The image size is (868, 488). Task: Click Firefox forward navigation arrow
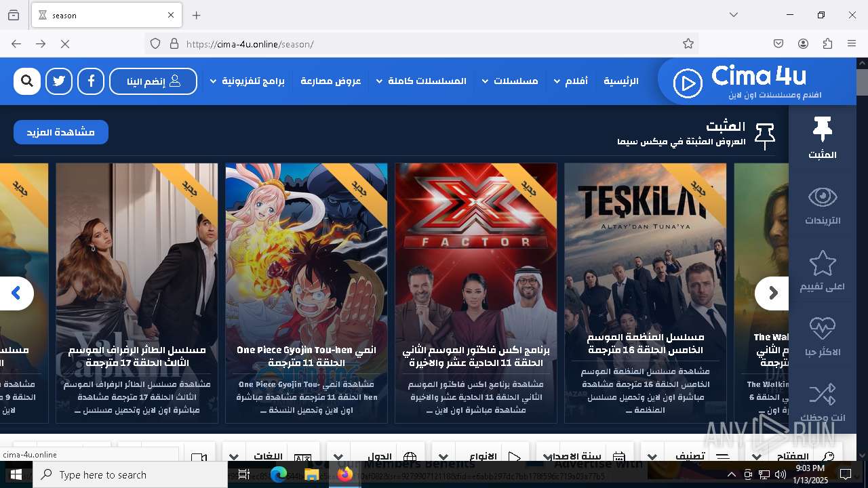click(x=41, y=44)
